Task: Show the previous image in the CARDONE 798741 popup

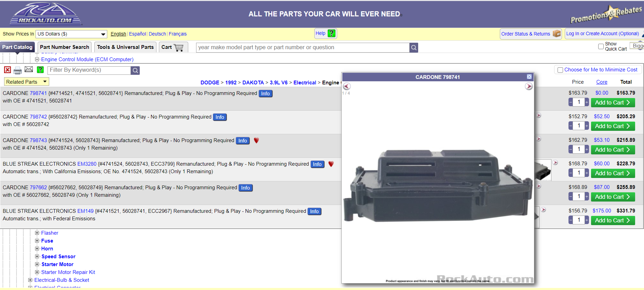Action: click(347, 86)
